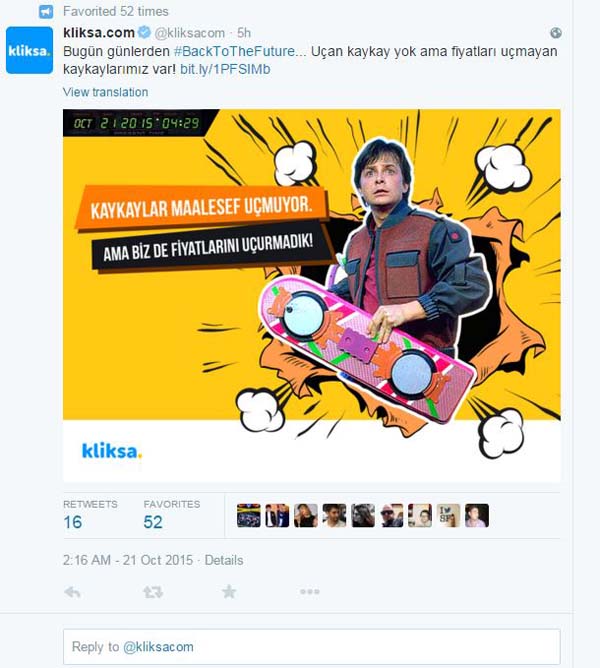Retweet using the retweet arrows icon
Screen dimensions: 600x668
coord(153,592)
